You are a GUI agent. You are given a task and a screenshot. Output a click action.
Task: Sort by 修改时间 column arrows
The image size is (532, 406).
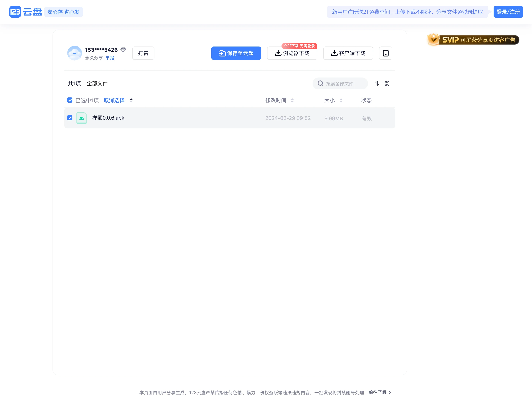point(292,100)
